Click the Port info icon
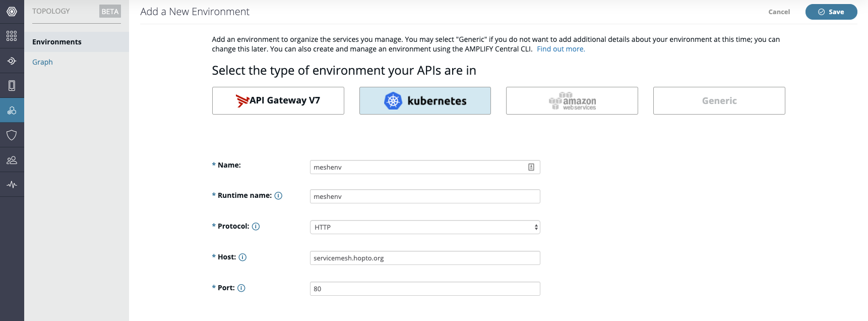The image size is (868, 321). (x=241, y=288)
